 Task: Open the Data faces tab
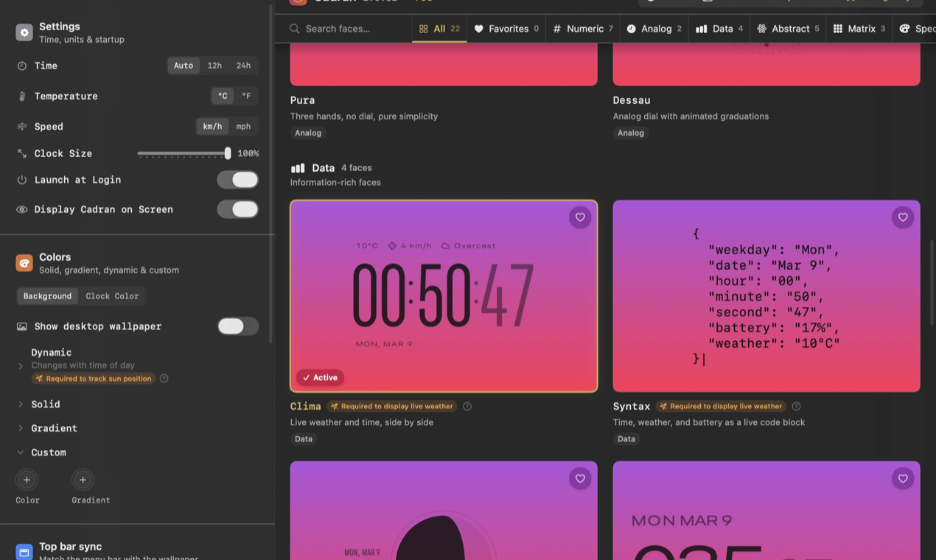pyautogui.click(x=719, y=29)
